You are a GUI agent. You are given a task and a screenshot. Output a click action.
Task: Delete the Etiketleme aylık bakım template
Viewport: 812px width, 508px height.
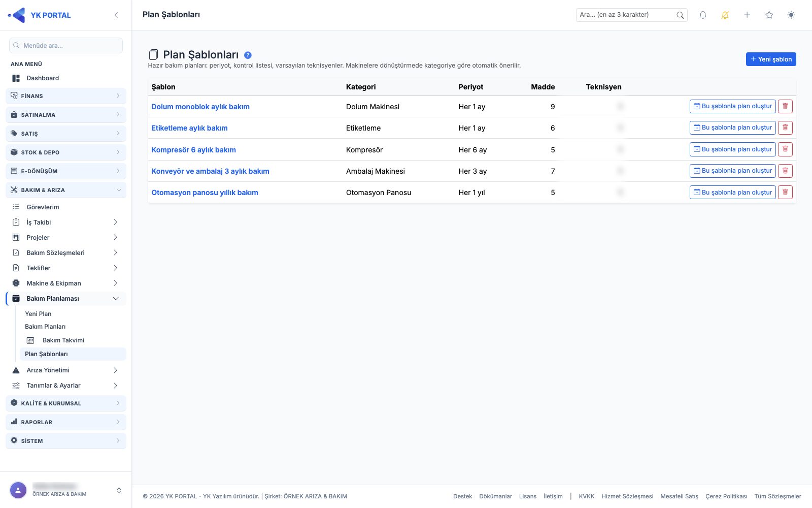(785, 128)
